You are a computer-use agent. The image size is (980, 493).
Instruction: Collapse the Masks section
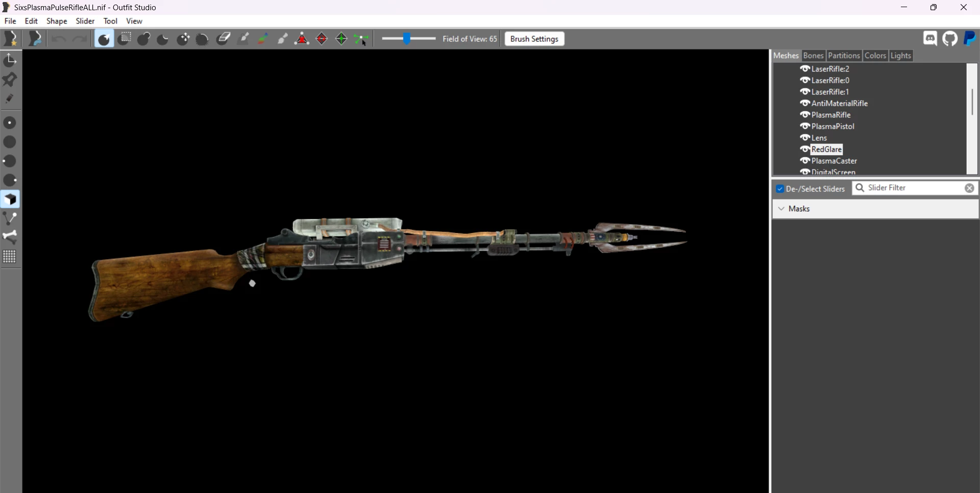[781, 209]
